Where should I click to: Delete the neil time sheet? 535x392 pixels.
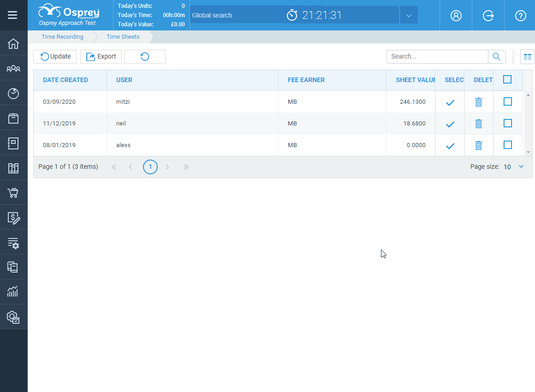pyautogui.click(x=478, y=124)
